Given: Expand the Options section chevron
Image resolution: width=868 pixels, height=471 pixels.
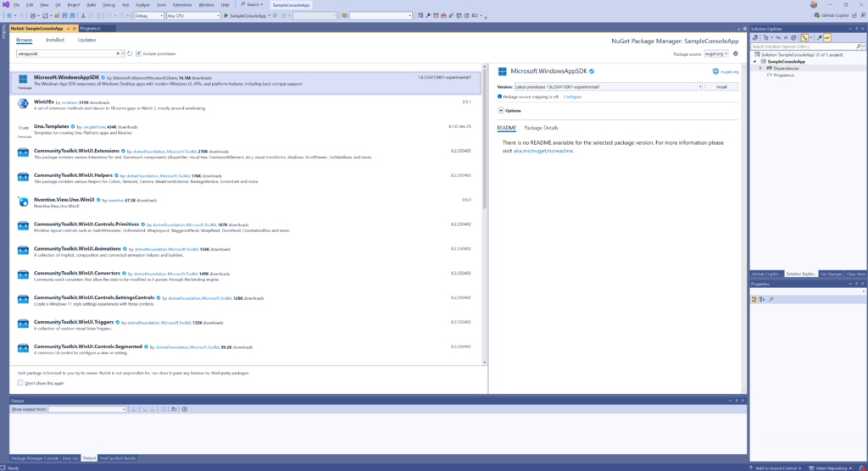Looking at the screenshot, I should (x=501, y=111).
